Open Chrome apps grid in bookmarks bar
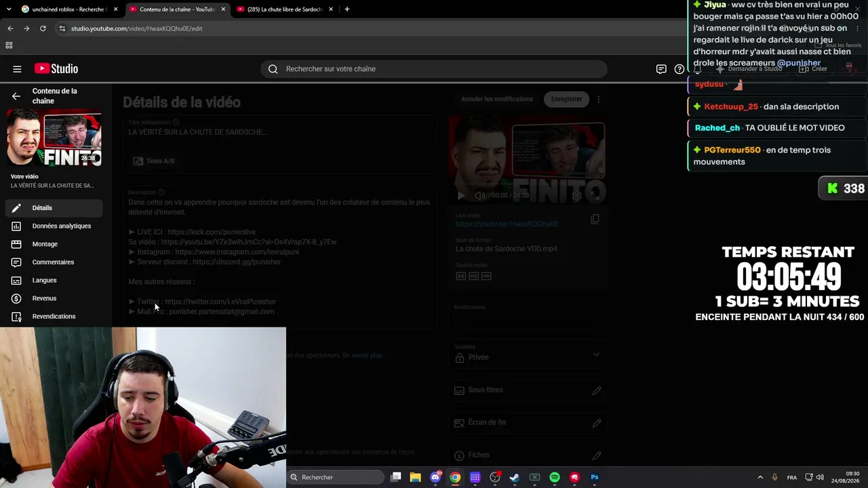Viewport: 868px width, 488px height. 9,45
